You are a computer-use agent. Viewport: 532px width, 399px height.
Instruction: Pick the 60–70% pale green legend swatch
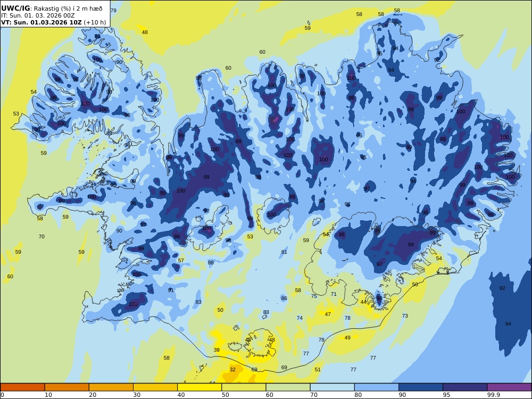coord(288,387)
